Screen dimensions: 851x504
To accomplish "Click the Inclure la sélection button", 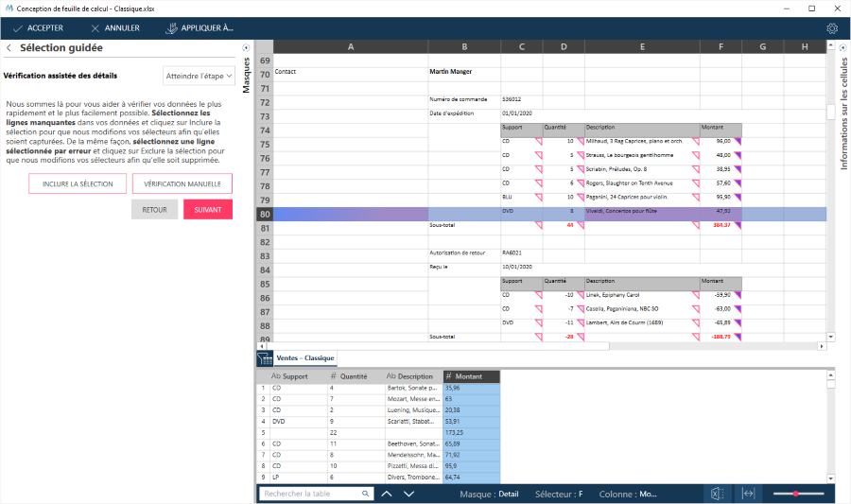I will coord(78,183).
